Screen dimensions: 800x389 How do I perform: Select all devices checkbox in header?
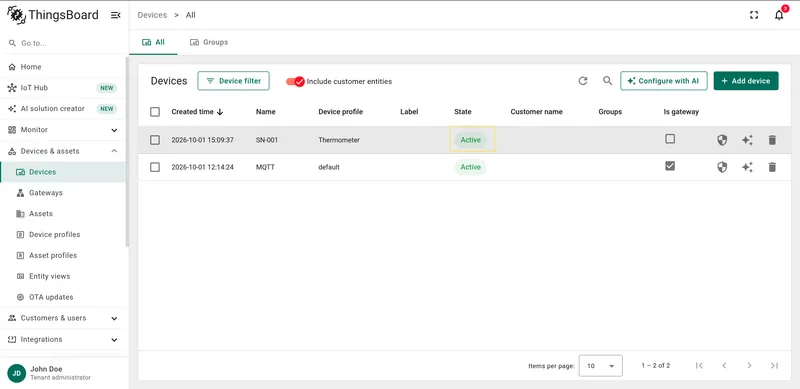(x=155, y=112)
